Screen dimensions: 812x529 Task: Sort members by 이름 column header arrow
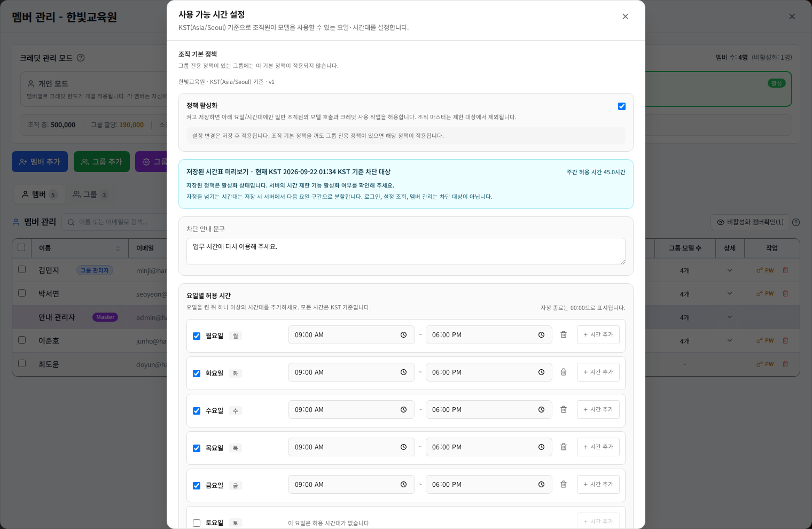(118, 248)
